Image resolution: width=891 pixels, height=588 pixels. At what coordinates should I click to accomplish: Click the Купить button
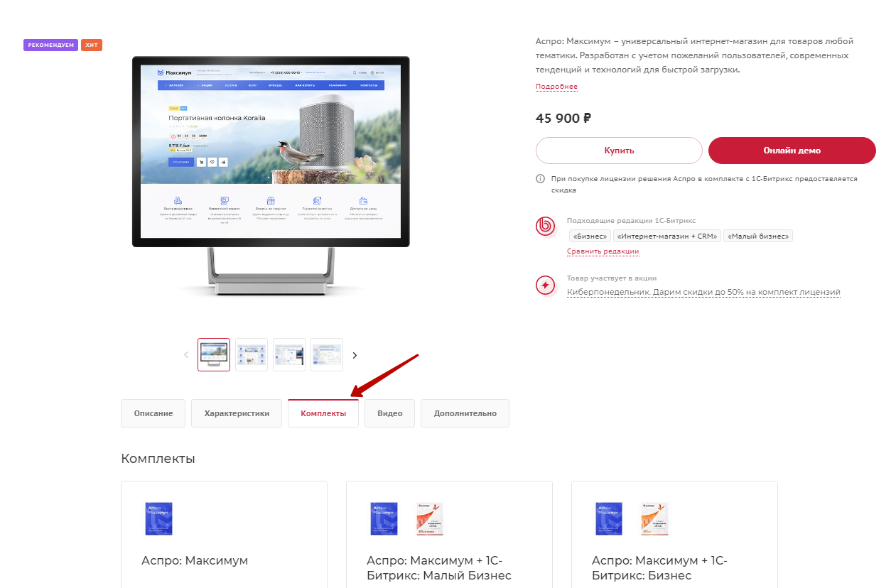[x=619, y=151]
